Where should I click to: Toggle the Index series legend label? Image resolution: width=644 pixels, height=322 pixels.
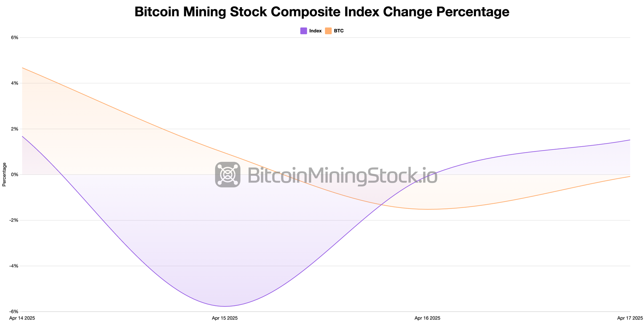click(315, 31)
